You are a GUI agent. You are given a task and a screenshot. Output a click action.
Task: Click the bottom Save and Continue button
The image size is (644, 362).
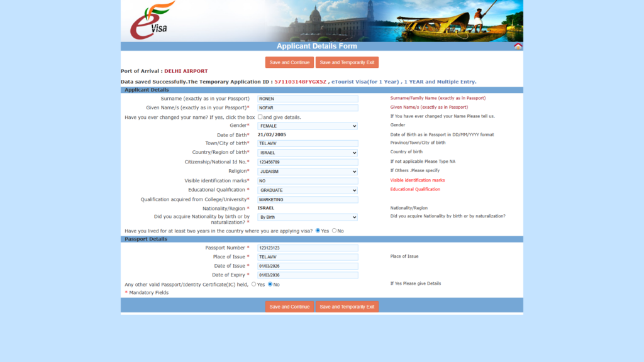[x=289, y=307]
